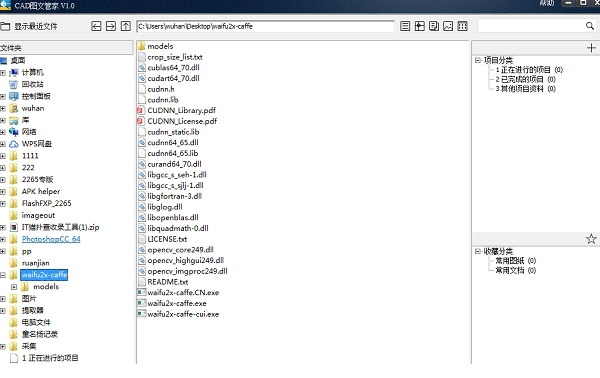
Task: Select the 2265 folder in tree
Action: 37,179
